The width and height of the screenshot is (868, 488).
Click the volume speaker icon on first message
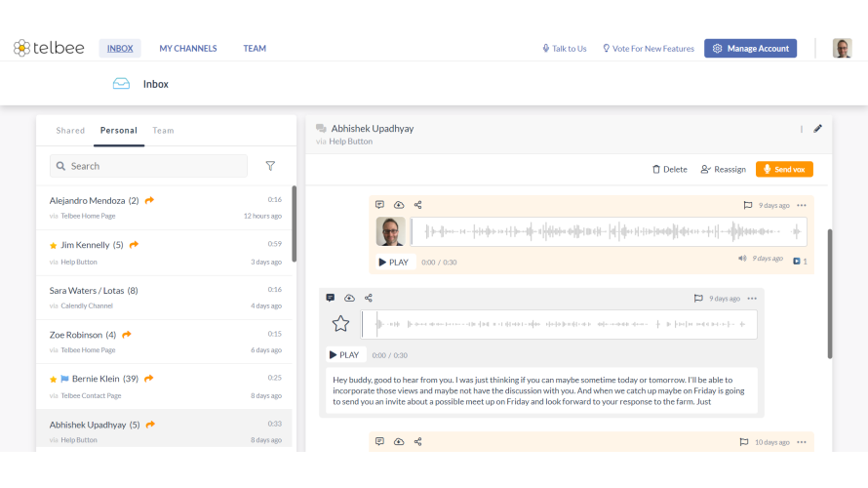pos(742,259)
